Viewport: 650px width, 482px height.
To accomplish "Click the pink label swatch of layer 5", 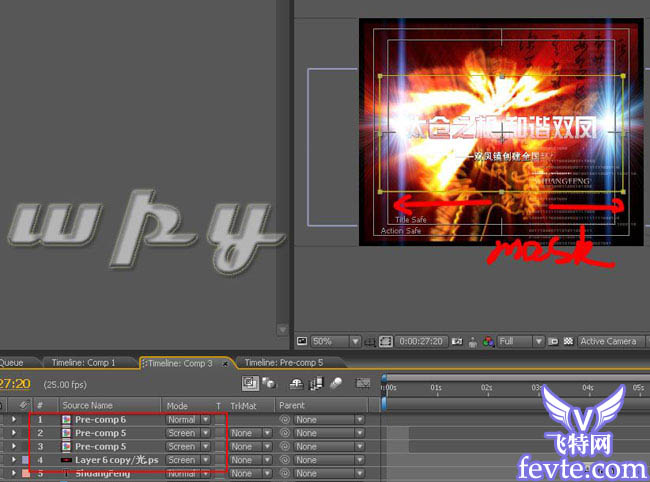I will (x=26, y=473).
